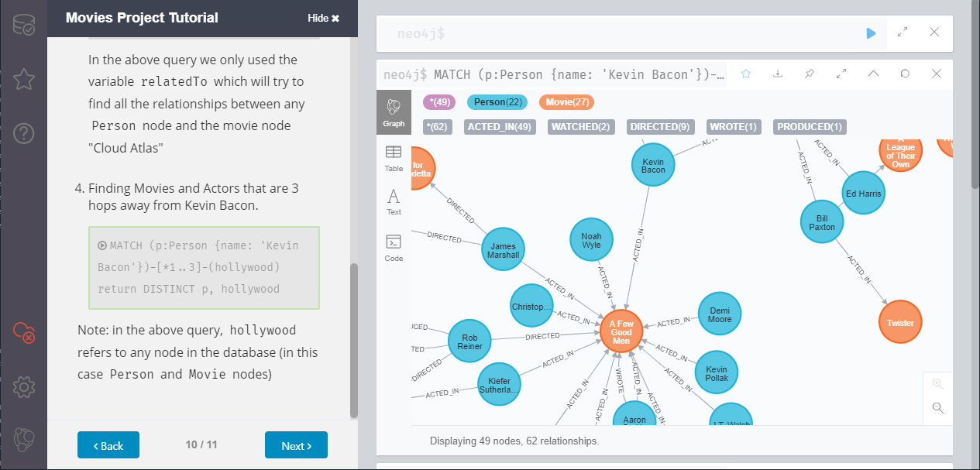Hide the Movies Project Tutorial panel
This screenshot has width=980, height=470.
pos(323,18)
